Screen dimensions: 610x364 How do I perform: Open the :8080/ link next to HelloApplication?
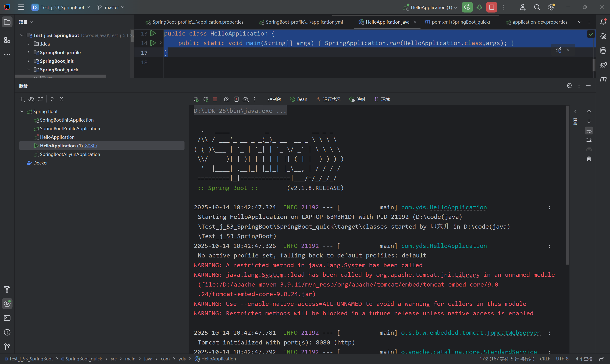pos(91,145)
